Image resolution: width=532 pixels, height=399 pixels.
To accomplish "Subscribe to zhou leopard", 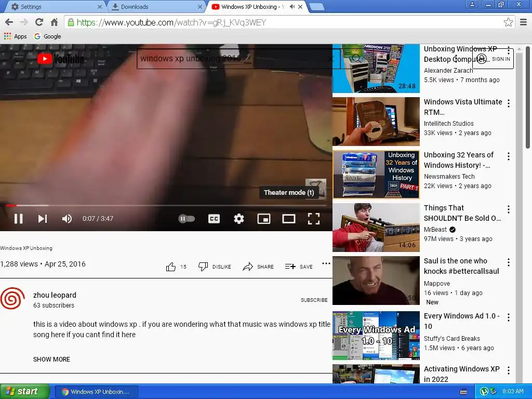I will (x=314, y=300).
